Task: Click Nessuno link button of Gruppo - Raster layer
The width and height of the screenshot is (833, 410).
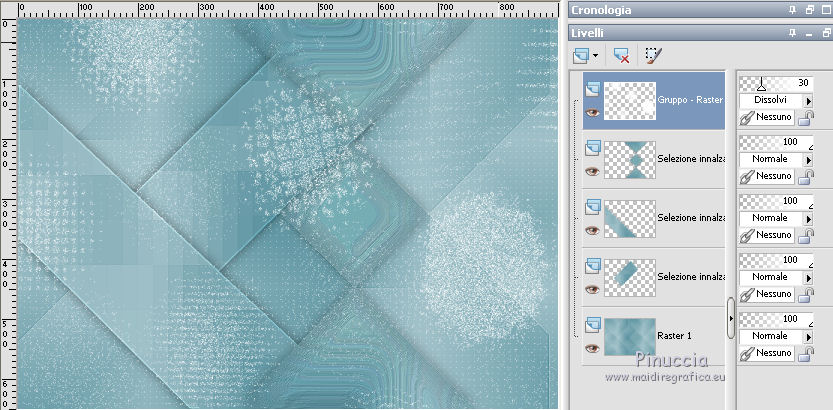Action: (768, 117)
